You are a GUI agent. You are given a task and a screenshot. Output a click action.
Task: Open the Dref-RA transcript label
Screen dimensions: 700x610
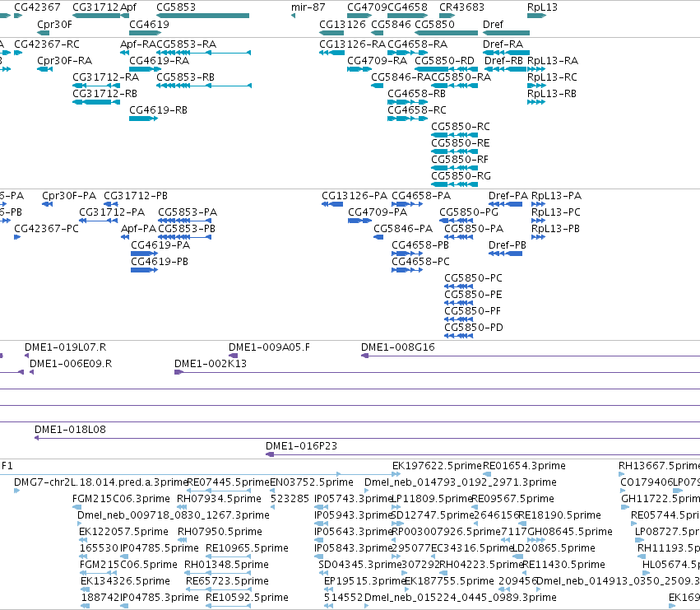point(503,44)
